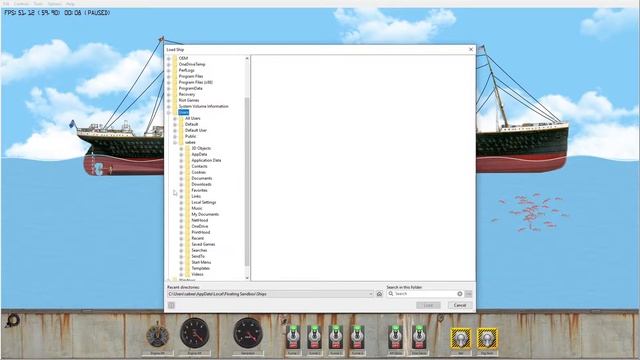Image resolution: width=640 pixels, height=360 pixels.
Task: Click in the Search text field
Action: [424, 294]
